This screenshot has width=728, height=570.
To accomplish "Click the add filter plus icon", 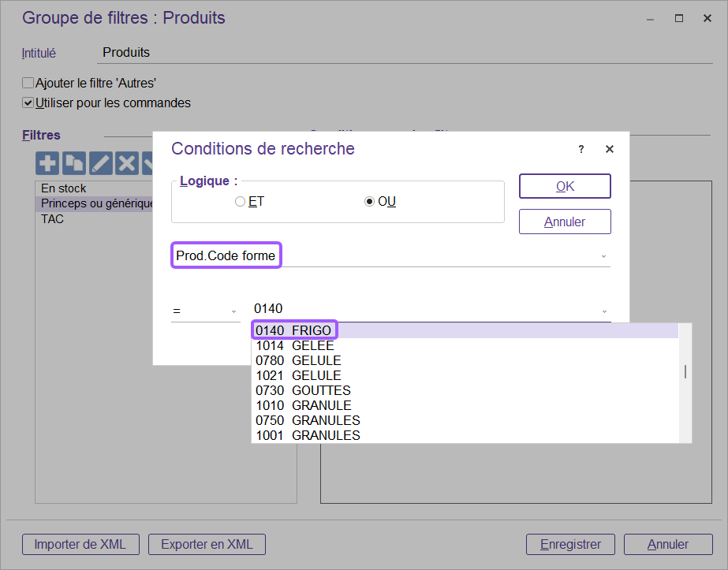I will click(x=48, y=163).
